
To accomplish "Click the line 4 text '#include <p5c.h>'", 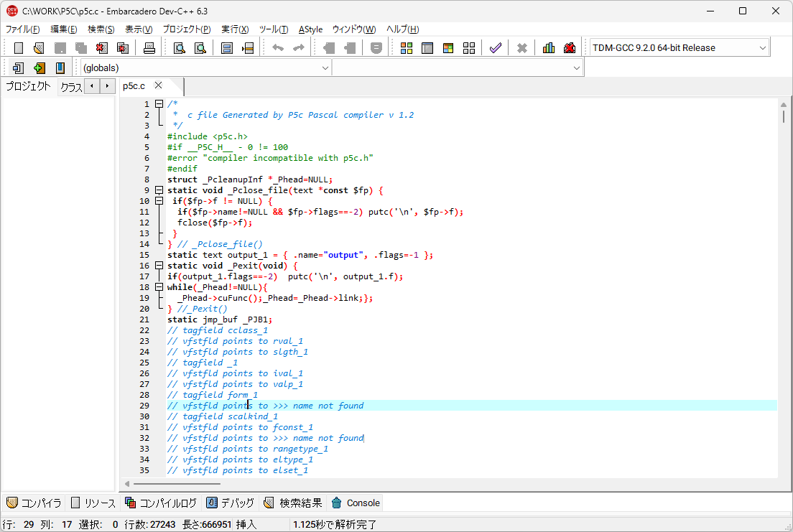I will [208, 136].
